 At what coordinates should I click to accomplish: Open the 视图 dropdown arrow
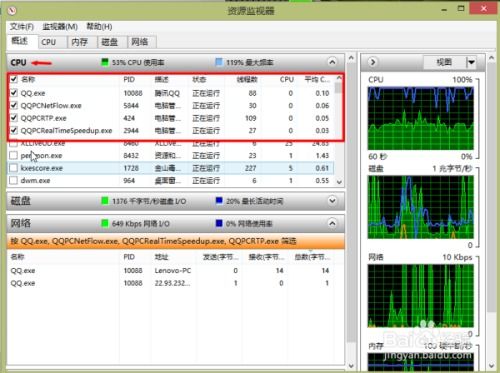471,62
